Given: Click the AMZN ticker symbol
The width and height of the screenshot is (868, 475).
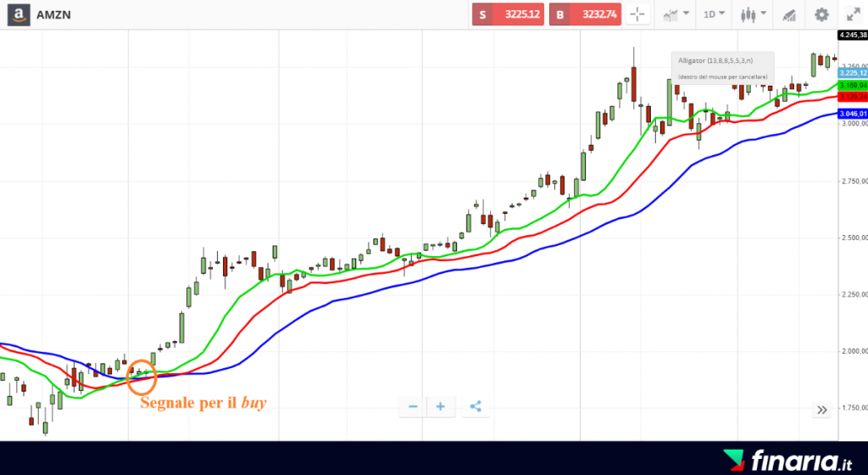Looking at the screenshot, I should [53, 14].
